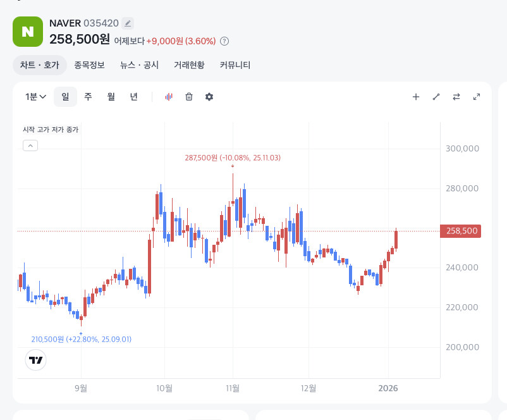Collapse the OHLC legend chevron
Image resolution: width=507 pixels, height=420 pixels.
pos(30,145)
